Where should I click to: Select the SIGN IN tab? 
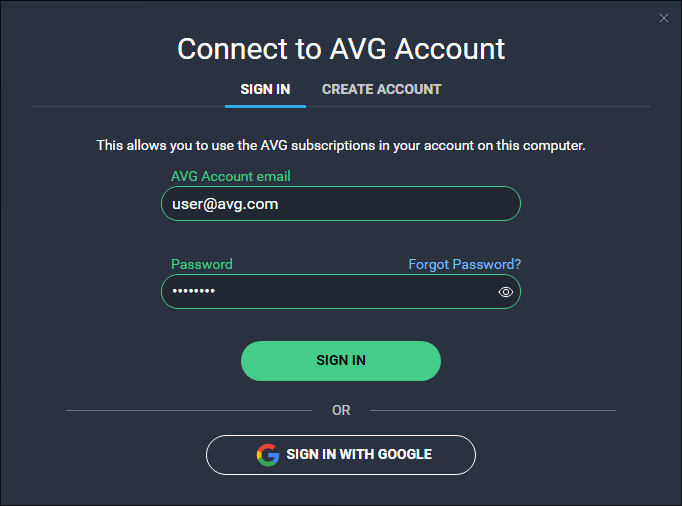[x=265, y=89]
